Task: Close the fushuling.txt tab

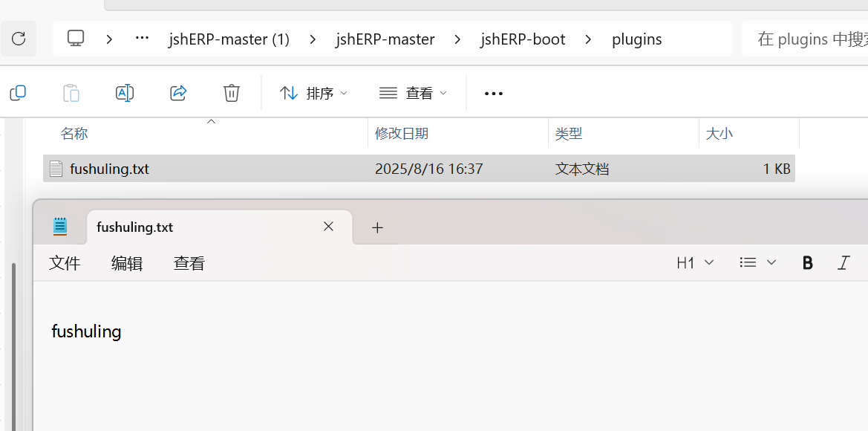Action: point(328,227)
